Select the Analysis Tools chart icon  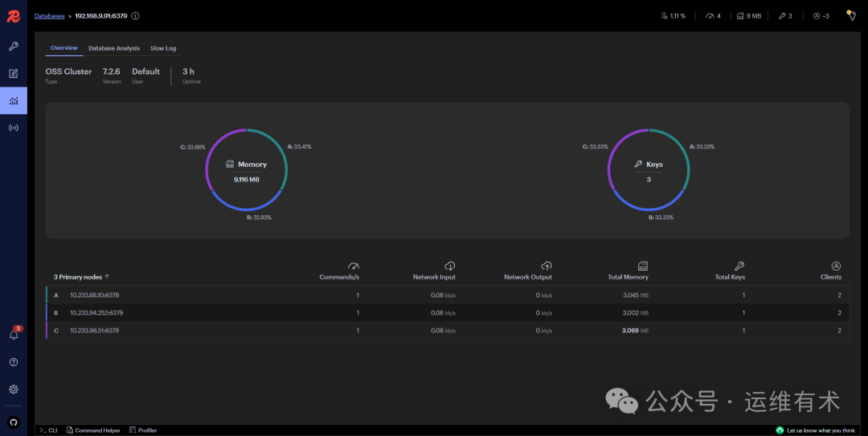14,100
